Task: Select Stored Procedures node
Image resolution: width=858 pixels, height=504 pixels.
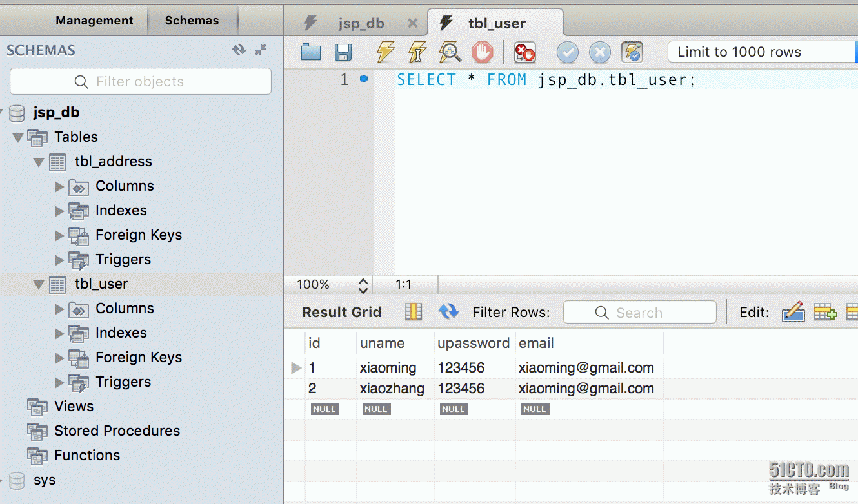Action: (117, 431)
